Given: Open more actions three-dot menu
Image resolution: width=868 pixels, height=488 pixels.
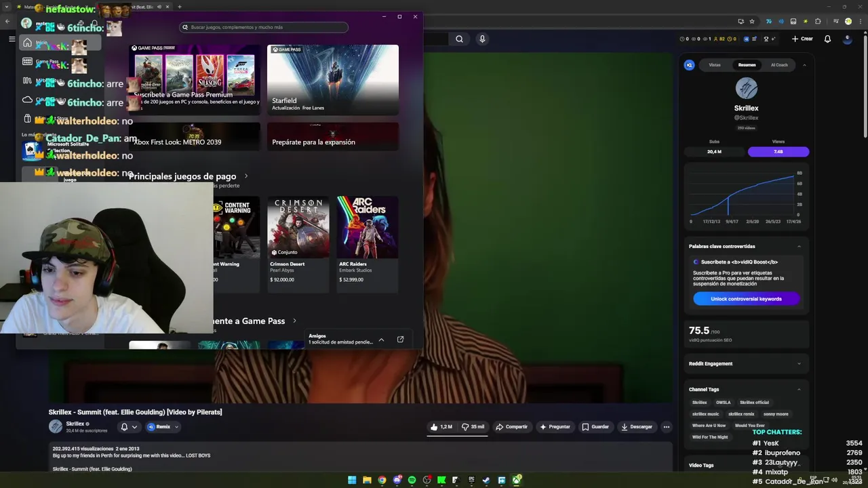Looking at the screenshot, I should (x=667, y=427).
